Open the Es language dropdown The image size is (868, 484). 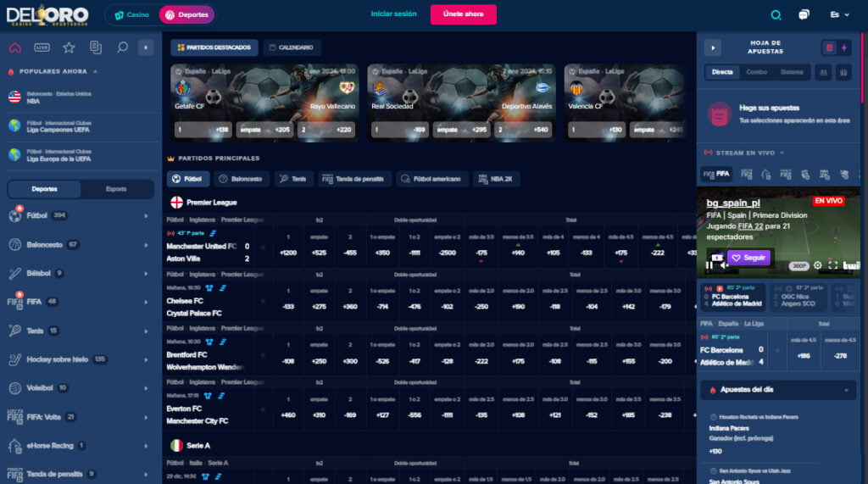[x=839, y=15]
